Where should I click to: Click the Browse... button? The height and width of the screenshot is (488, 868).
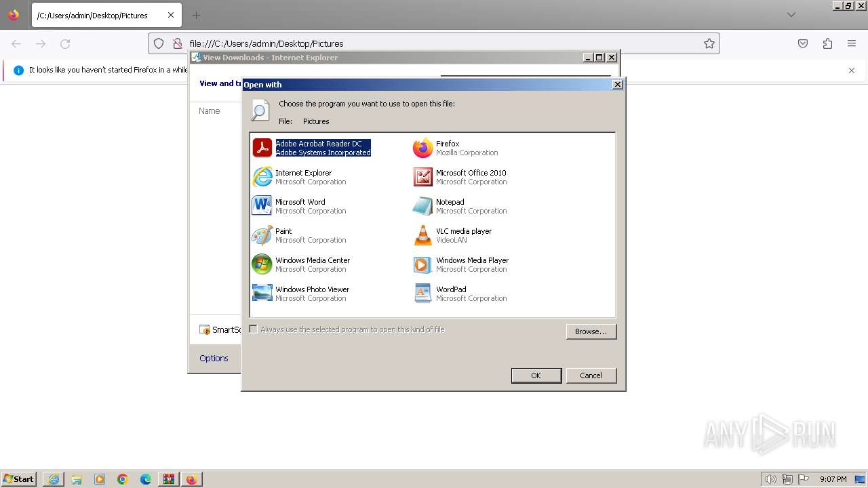coord(591,331)
